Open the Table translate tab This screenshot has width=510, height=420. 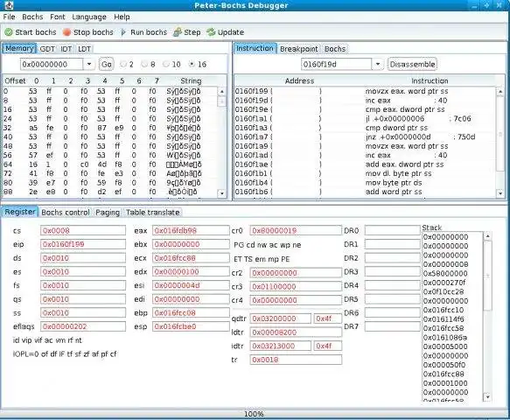click(153, 213)
